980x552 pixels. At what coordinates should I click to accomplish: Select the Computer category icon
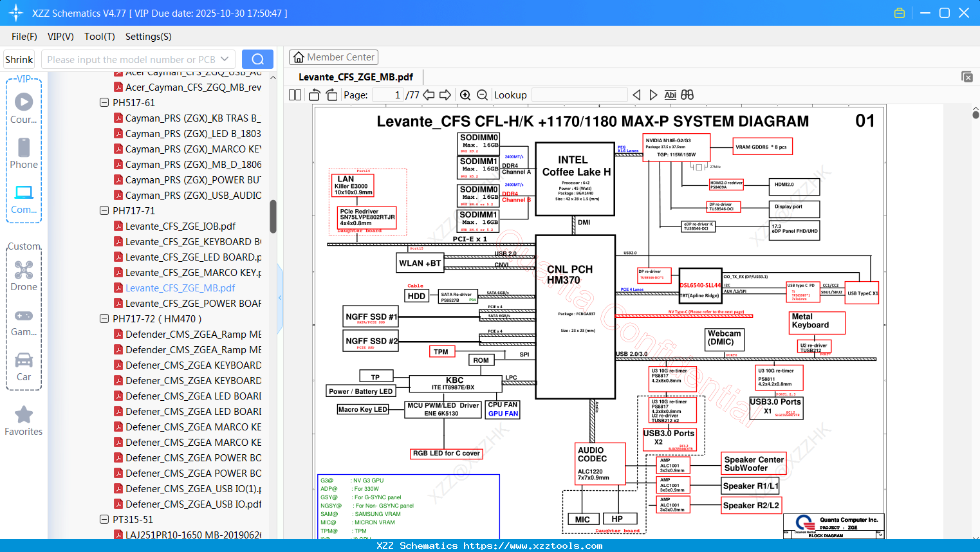tap(24, 199)
